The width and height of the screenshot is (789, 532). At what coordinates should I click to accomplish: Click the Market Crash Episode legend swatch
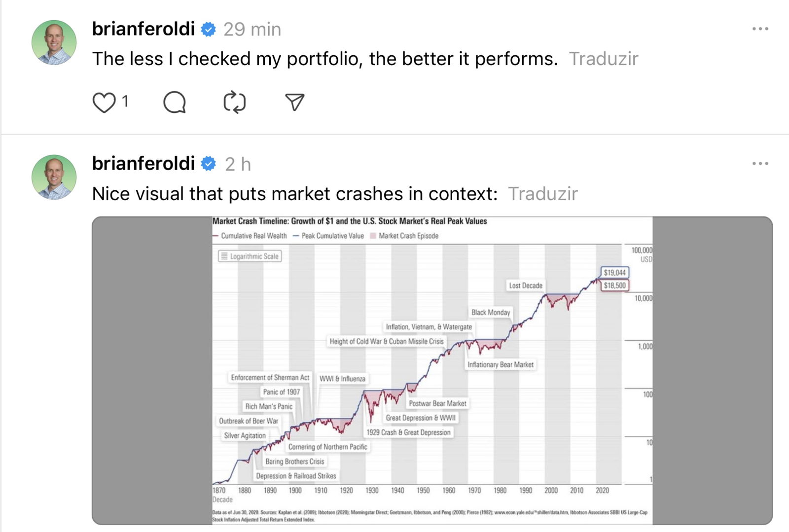coord(373,236)
